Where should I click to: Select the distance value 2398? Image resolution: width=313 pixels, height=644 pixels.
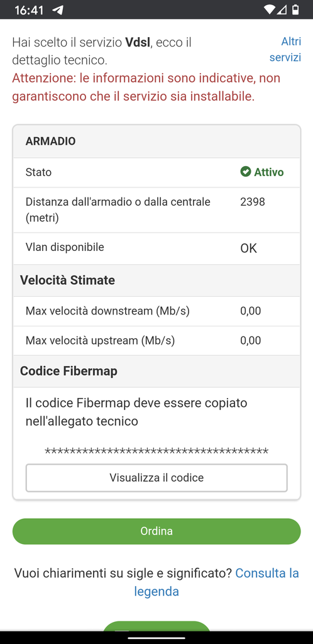[253, 202]
